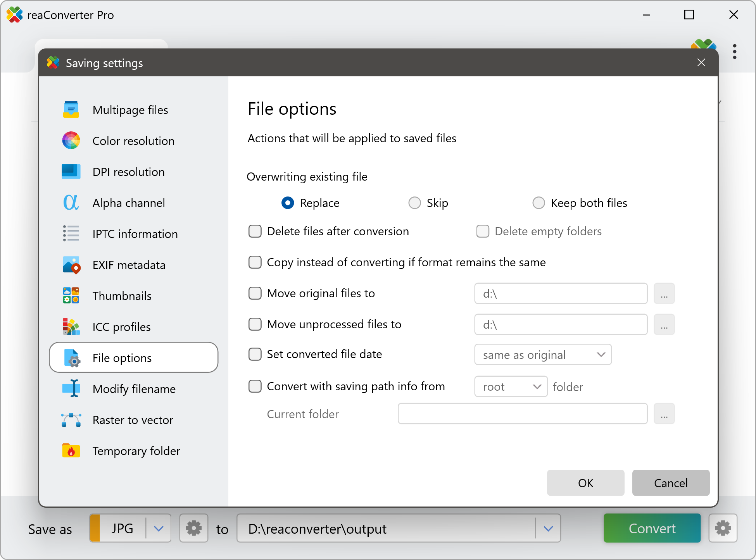Click the green Convert button
This screenshot has height=560, width=756.
pos(652,528)
